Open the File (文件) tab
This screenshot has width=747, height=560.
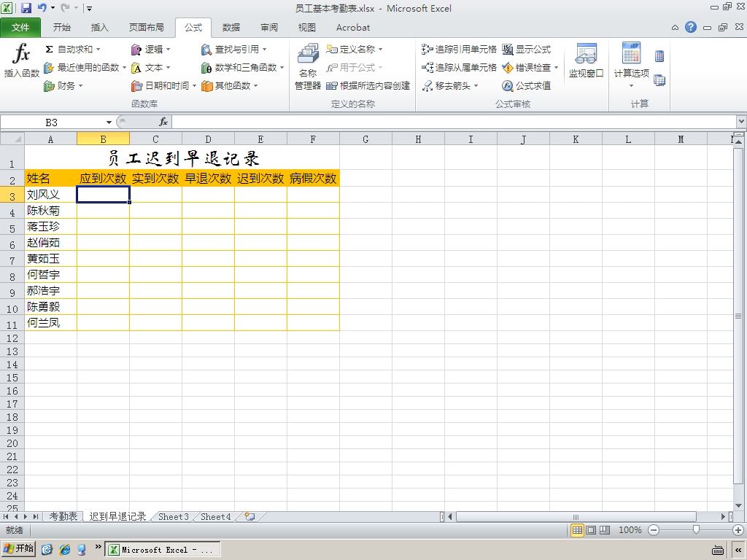[x=20, y=28]
